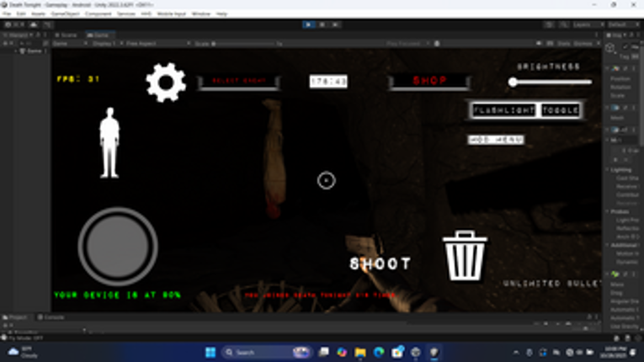The image size is (644, 362).
Task: Collapse the Probes section in Inspector
Action: [608, 211]
